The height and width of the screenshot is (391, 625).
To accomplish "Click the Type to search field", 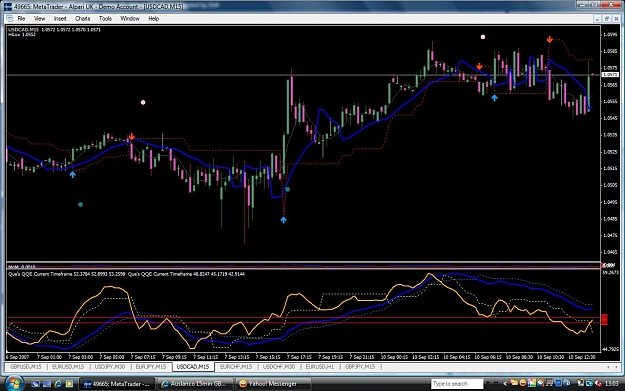I will tap(457, 384).
